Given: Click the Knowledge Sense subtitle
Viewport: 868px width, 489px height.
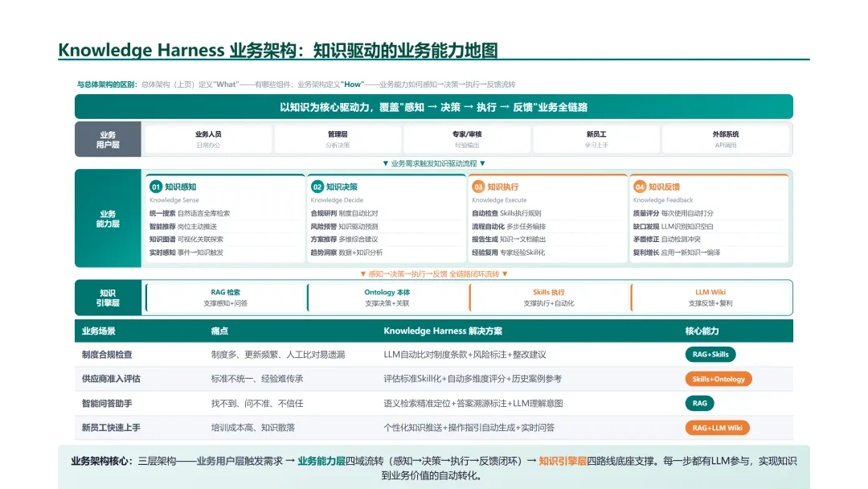Looking at the screenshot, I should click(x=174, y=200).
